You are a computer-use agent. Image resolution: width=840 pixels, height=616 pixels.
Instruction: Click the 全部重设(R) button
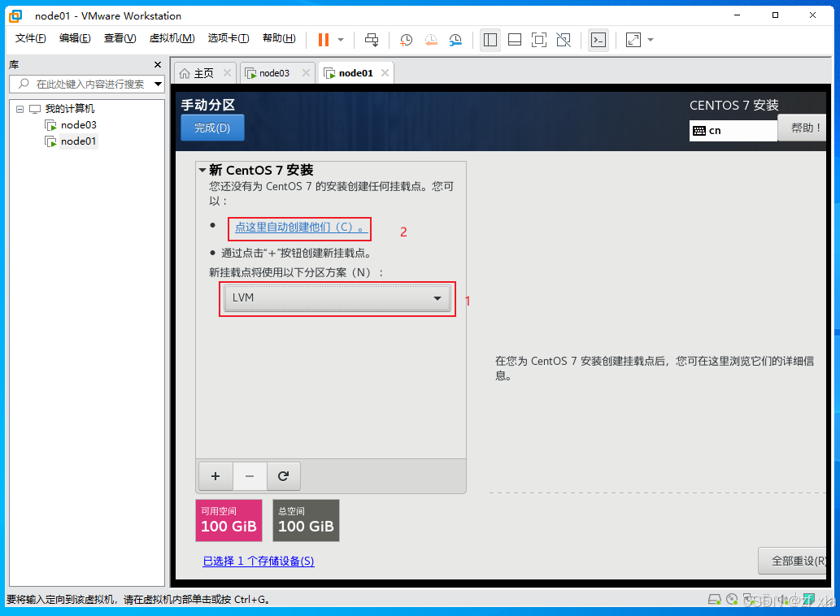pyautogui.click(x=793, y=561)
